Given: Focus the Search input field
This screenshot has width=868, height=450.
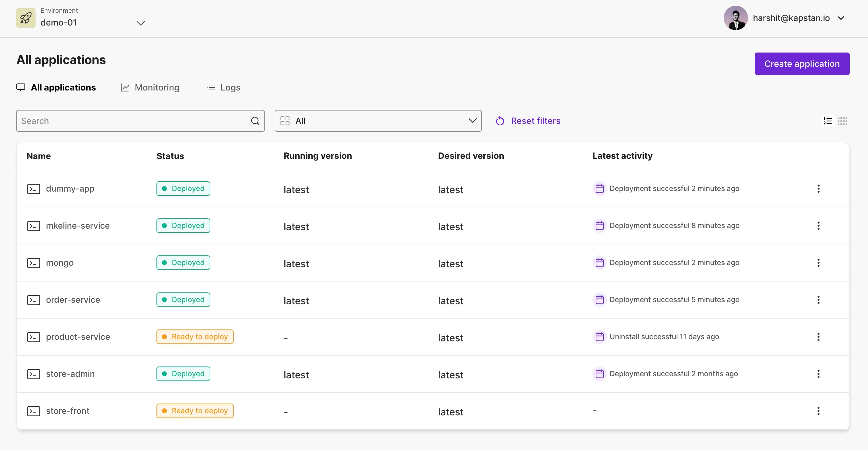Looking at the screenshot, I should 140,121.
